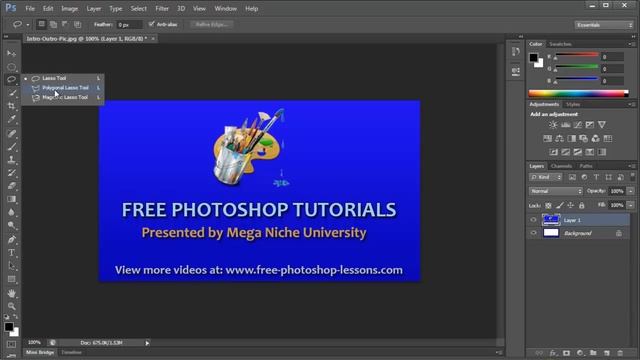Open the Color panel options menu
The width and height of the screenshot is (640, 360).
tap(631, 44)
